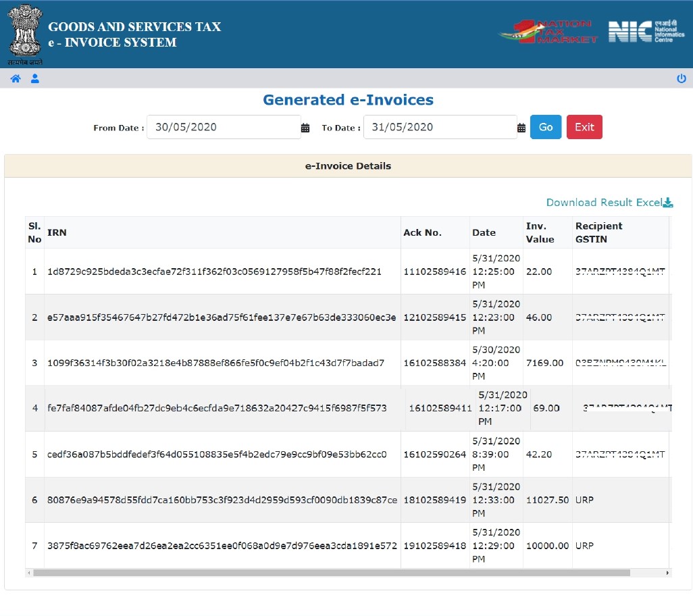
Task: Open the user profile icon
Action: click(x=35, y=79)
